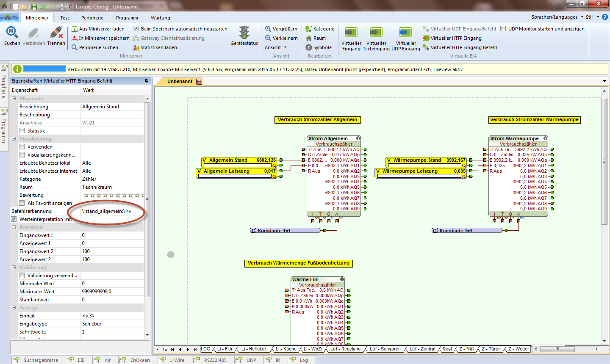Insert a Virtueller Eingang block
The image size is (610, 364).
pyautogui.click(x=351, y=33)
